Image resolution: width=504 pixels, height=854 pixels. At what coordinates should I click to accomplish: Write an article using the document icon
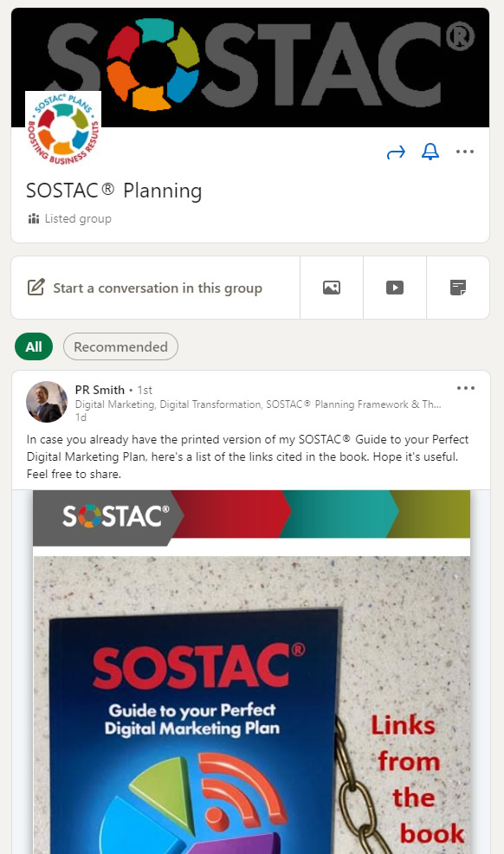pos(457,287)
